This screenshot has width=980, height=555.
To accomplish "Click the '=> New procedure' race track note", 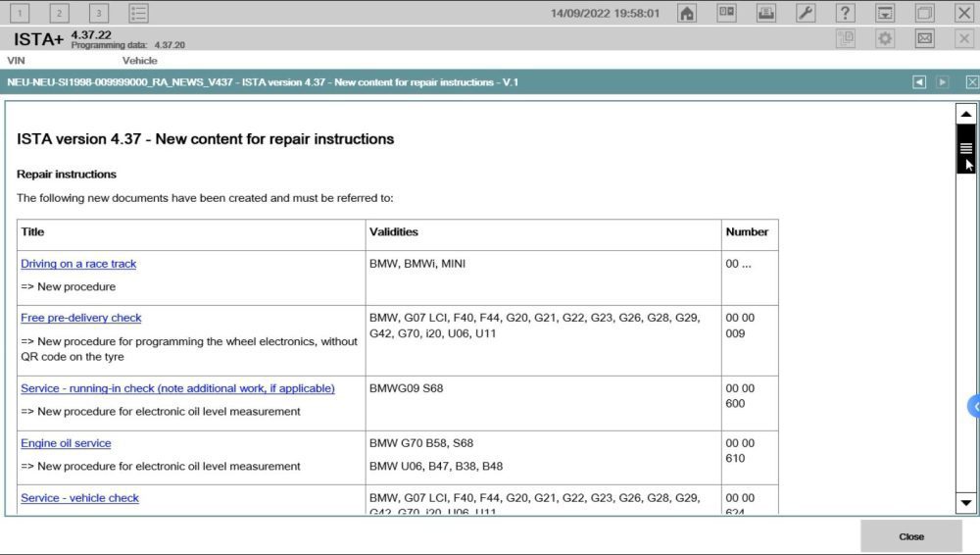I will 69,287.
